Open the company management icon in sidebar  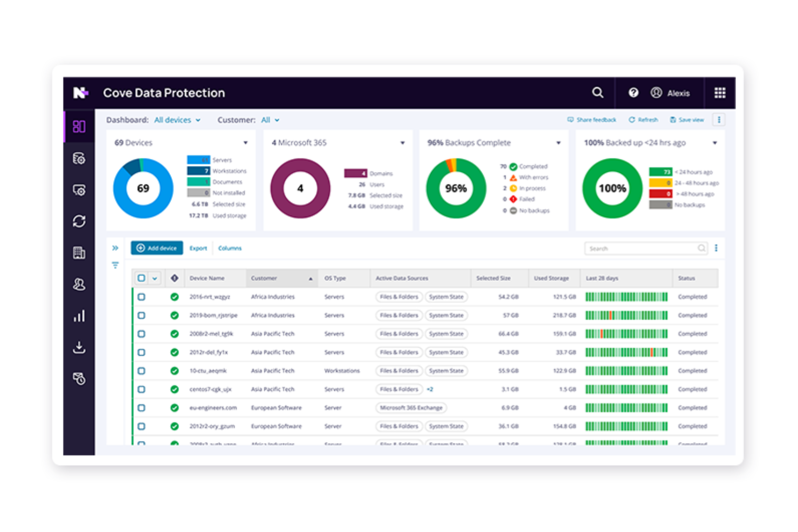click(x=79, y=253)
